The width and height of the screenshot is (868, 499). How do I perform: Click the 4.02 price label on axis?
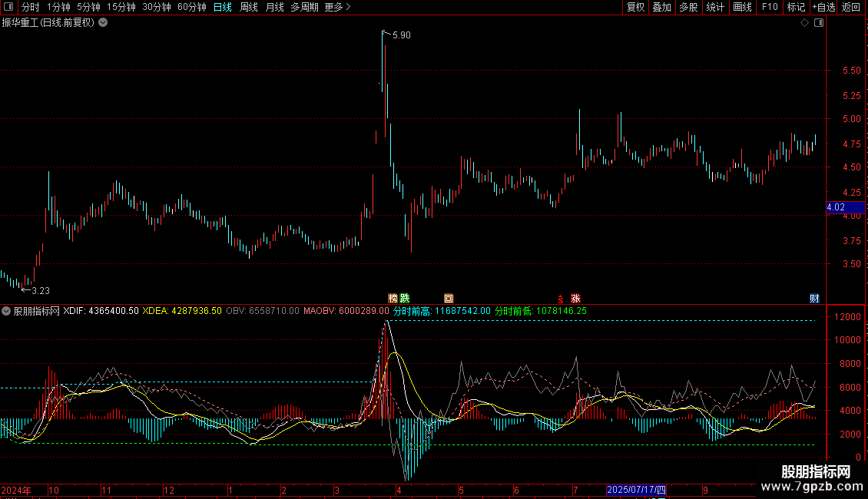pyautogui.click(x=836, y=207)
